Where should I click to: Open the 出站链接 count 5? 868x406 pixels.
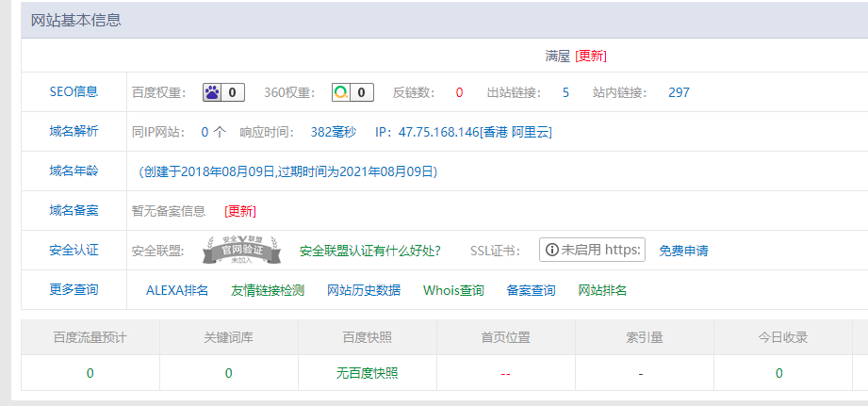coord(565,92)
